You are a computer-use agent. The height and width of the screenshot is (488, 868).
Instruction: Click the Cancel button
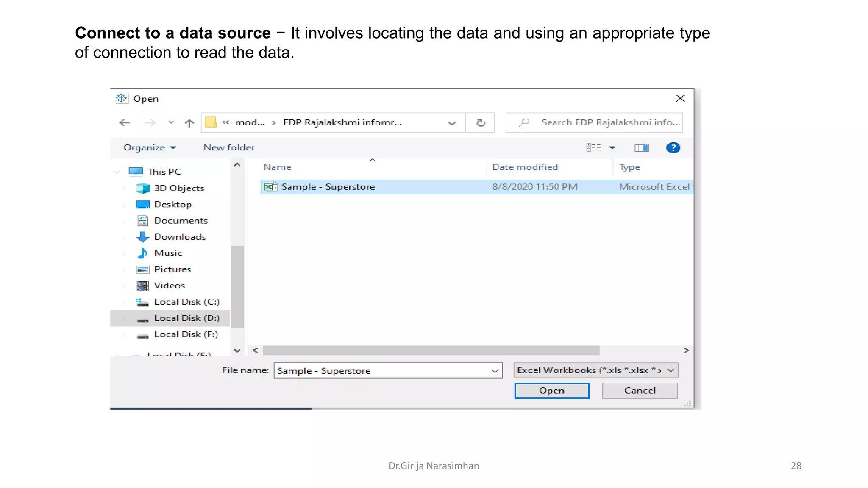(640, 391)
